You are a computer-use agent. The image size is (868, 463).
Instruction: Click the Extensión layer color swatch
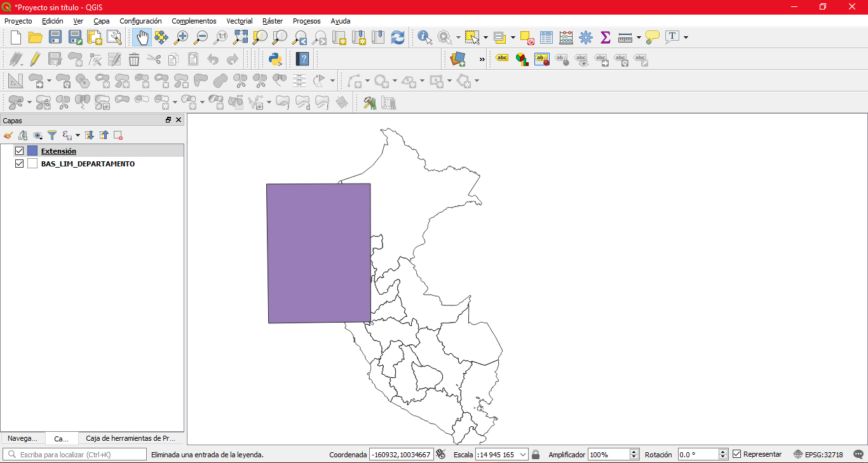point(32,151)
